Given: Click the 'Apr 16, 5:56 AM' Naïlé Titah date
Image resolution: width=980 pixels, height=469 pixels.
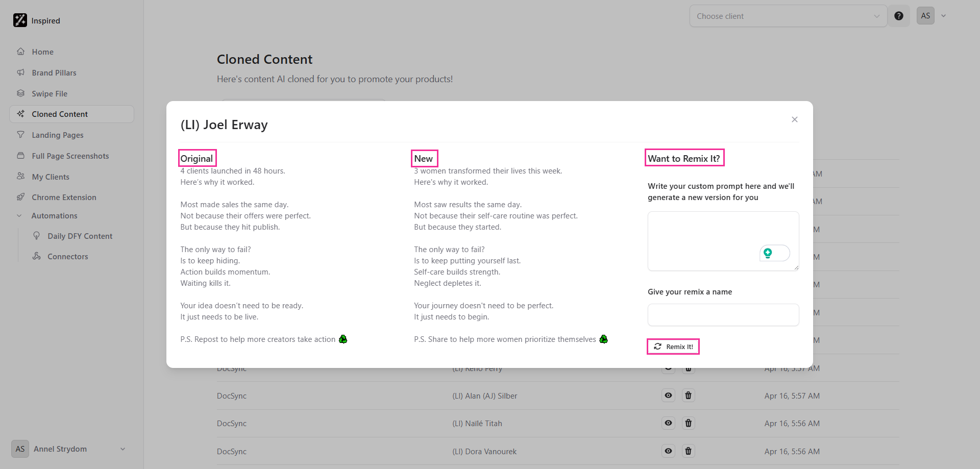Looking at the screenshot, I should (792, 424).
